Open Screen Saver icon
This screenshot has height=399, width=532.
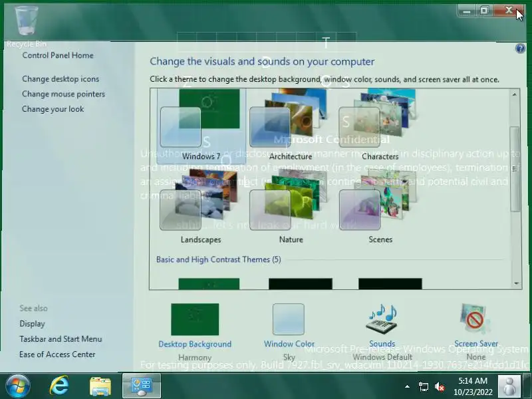tap(475, 319)
